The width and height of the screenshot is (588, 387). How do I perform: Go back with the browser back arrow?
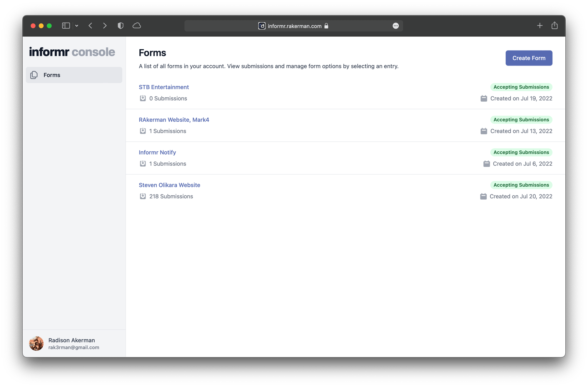[91, 26]
